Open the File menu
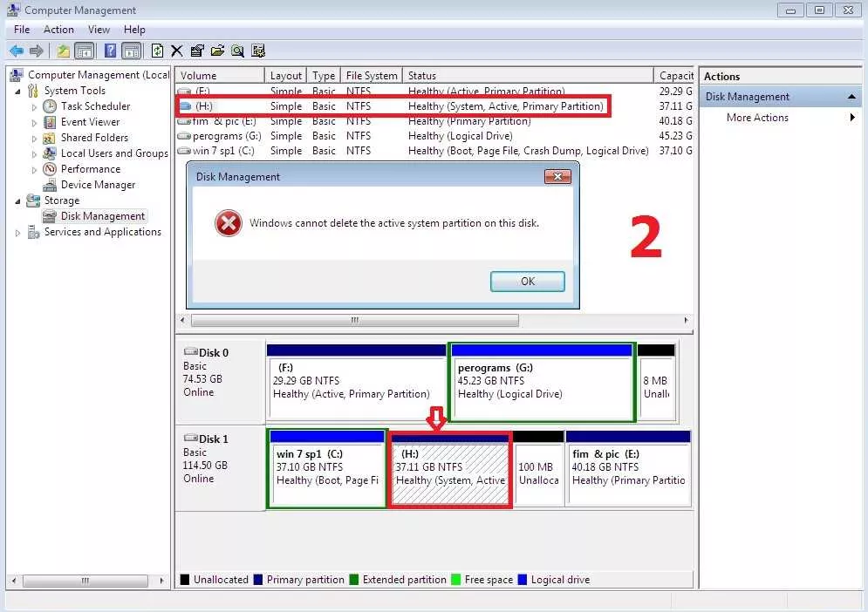Viewport: 868px width, 612px height. (22, 30)
